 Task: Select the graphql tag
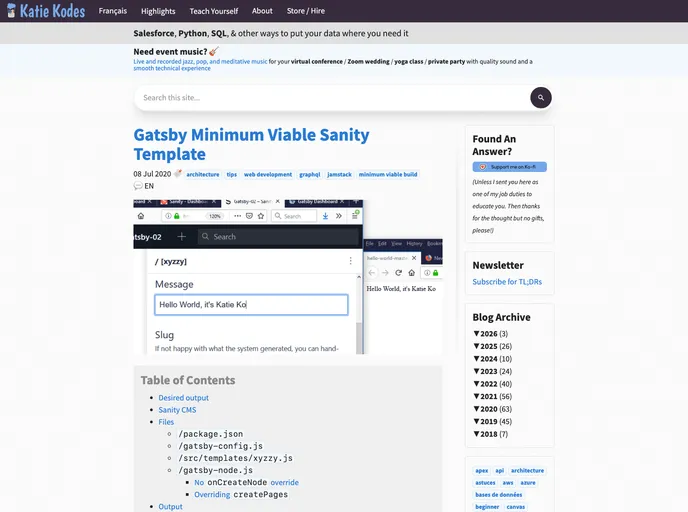(309, 174)
